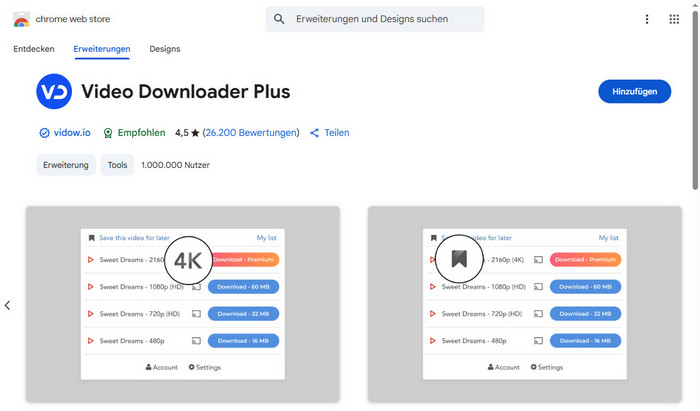The image size is (700, 411).
Task: Click the Chrome Web Store logo
Action: pos(21,19)
